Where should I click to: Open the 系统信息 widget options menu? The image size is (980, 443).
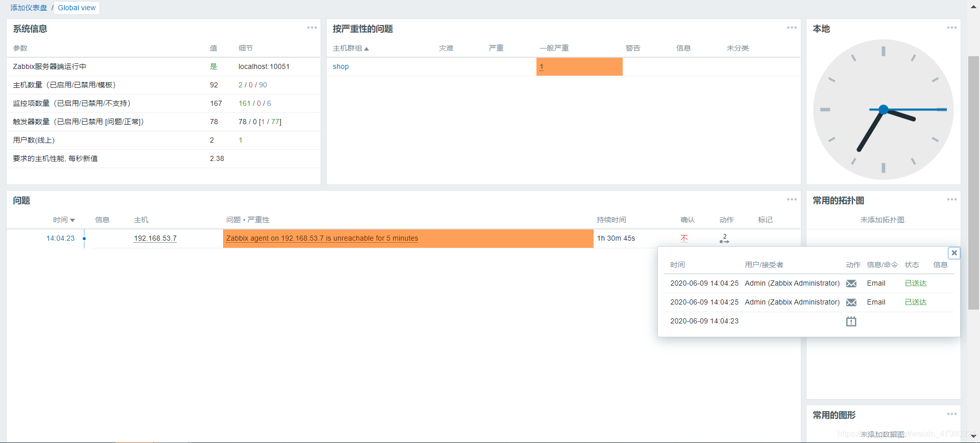(x=312, y=28)
